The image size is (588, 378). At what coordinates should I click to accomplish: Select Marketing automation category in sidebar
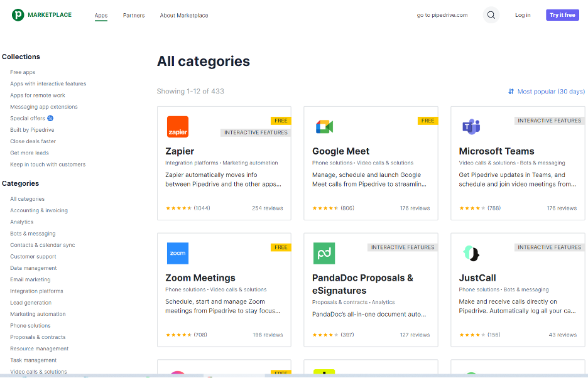[38, 314]
